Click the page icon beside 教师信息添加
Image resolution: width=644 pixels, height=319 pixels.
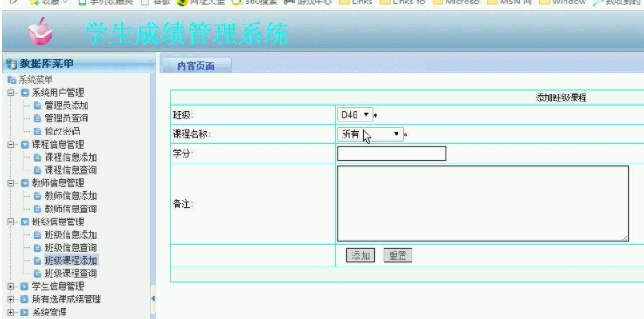coord(38,196)
